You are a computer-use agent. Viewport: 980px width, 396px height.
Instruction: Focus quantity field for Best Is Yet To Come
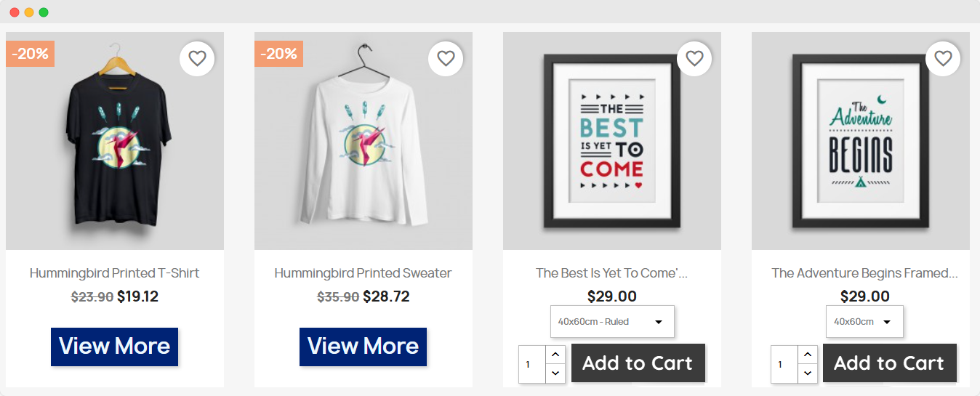coord(531,364)
